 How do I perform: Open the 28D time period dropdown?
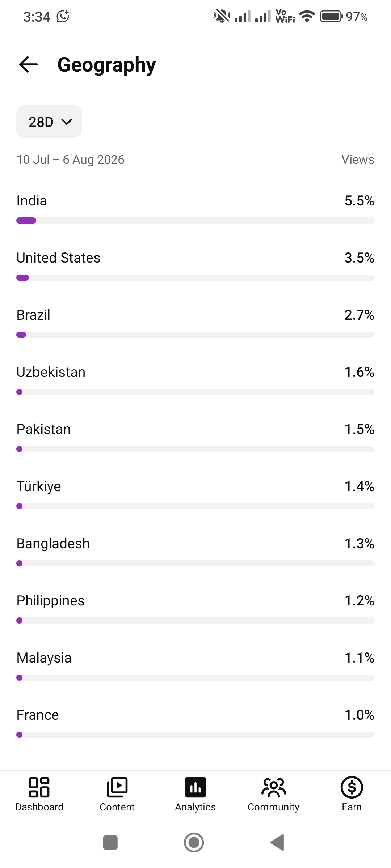point(49,122)
